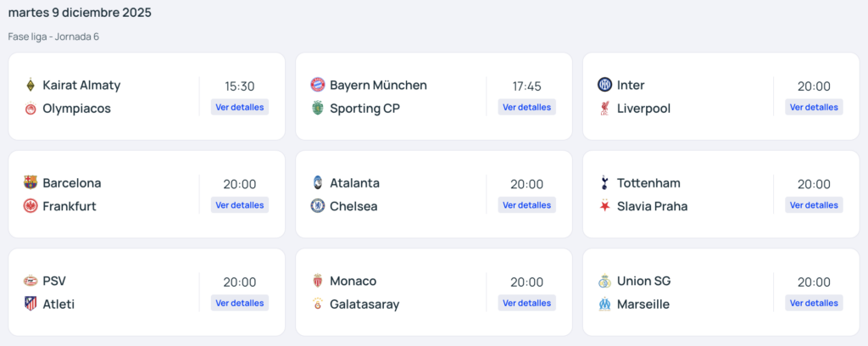Open details for Bayern München vs Sporting CP

point(526,107)
